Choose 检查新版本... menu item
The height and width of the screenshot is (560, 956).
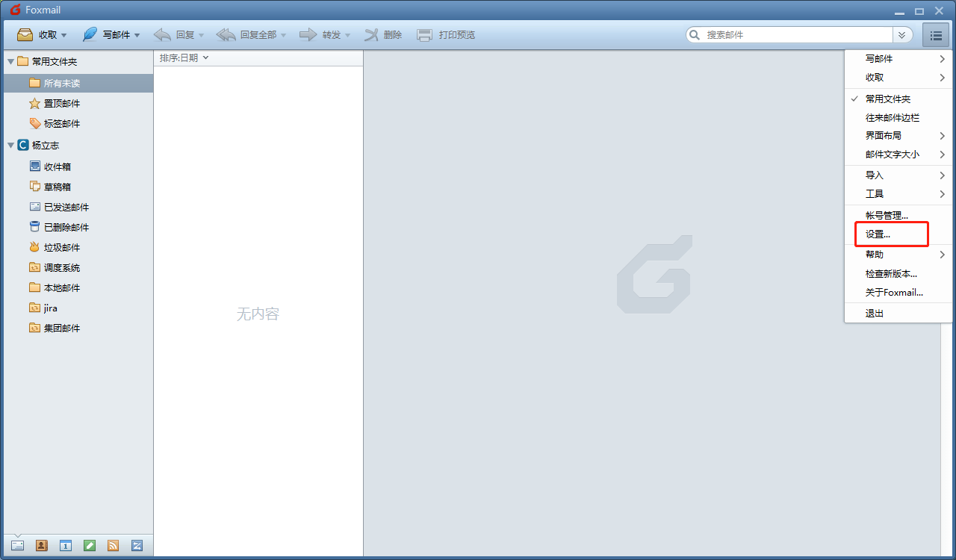[898, 273]
